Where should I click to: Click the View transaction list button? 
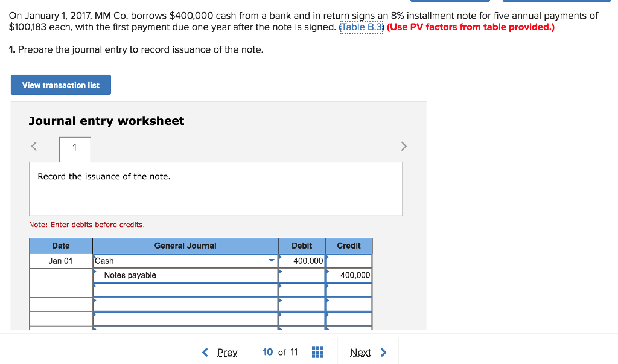click(x=60, y=85)
